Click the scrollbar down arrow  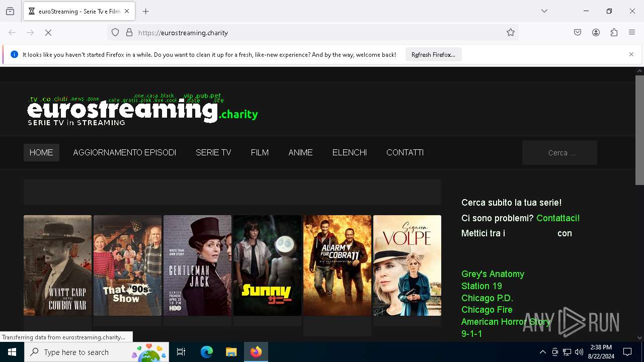pos(639,338)
